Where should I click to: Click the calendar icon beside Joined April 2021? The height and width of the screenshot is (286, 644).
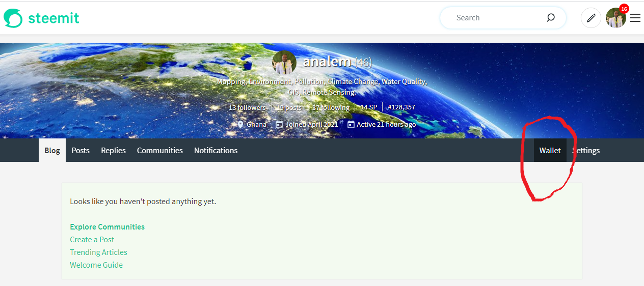click(x=279, y=124)
